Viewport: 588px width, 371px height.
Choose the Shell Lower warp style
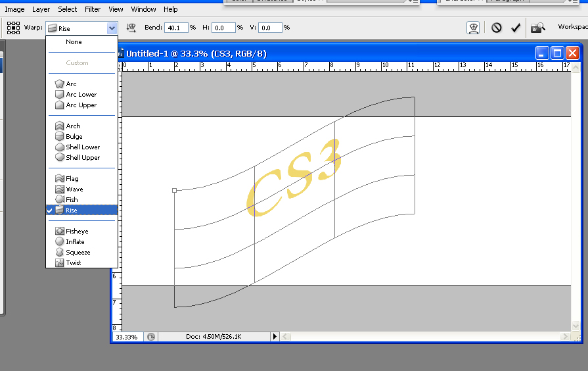click(x=81, y=147)
